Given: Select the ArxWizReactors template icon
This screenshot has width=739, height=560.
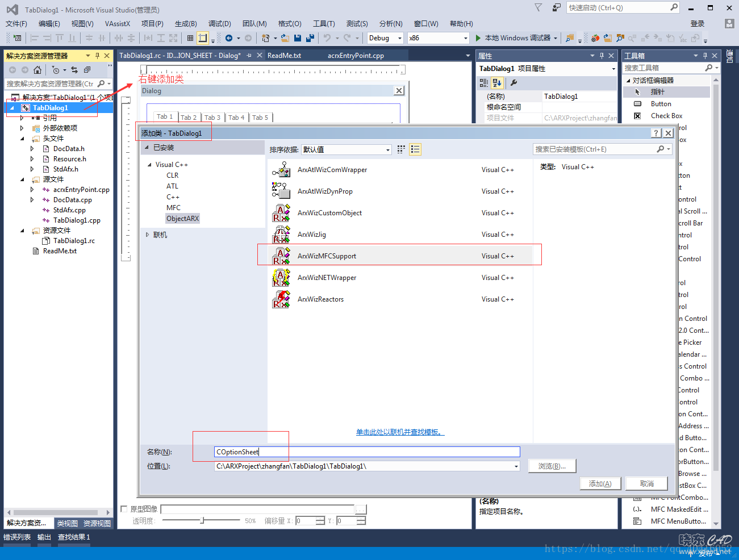Looking at the screenshot, I should (281, 299).
